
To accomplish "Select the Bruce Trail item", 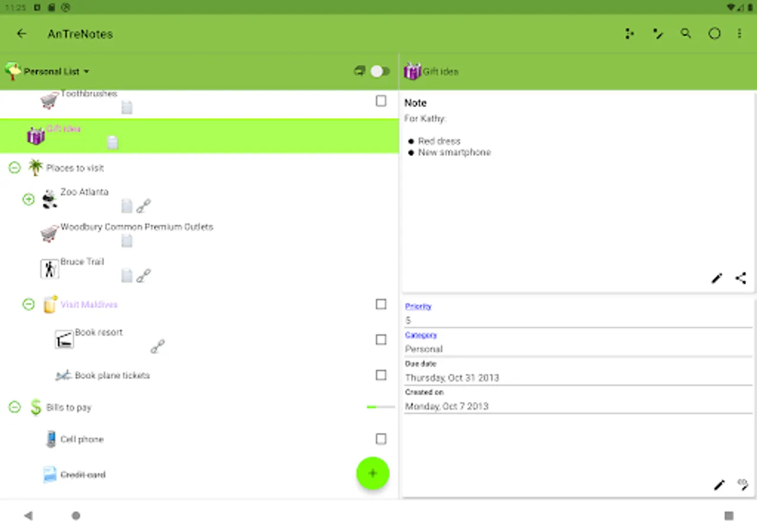I will (82, 262).
